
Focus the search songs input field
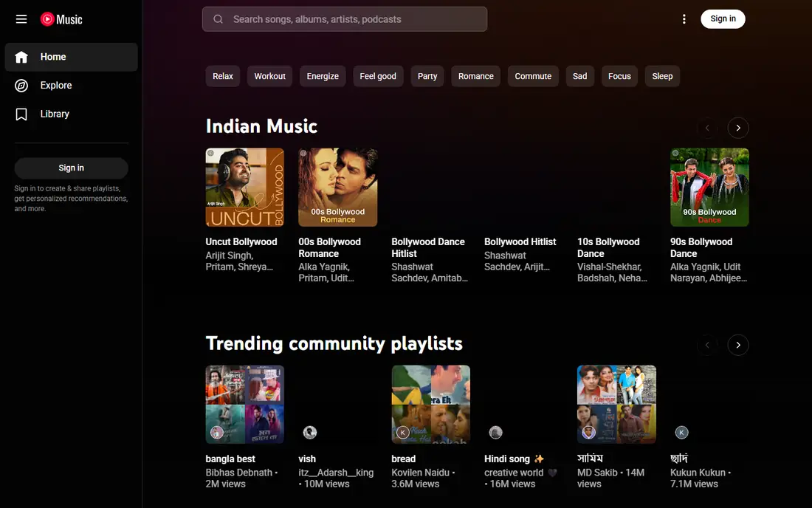[345, 19]
